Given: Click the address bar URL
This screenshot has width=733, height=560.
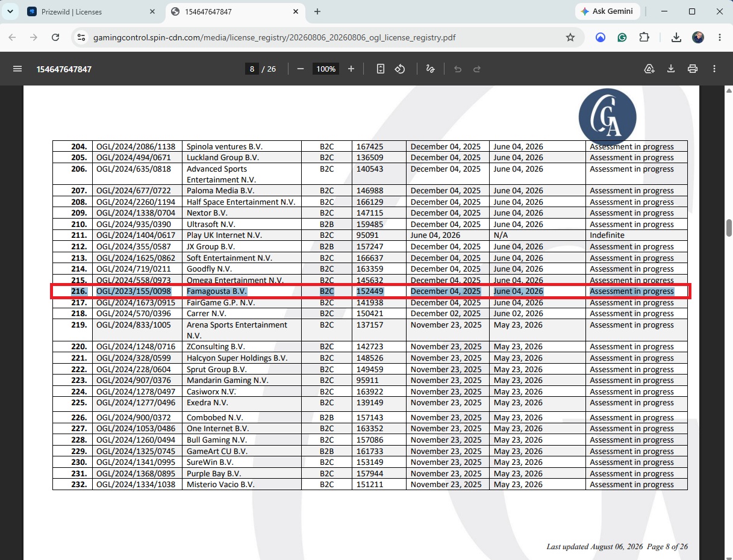Looking at the screenshot, I should click(x=274, y=37).
